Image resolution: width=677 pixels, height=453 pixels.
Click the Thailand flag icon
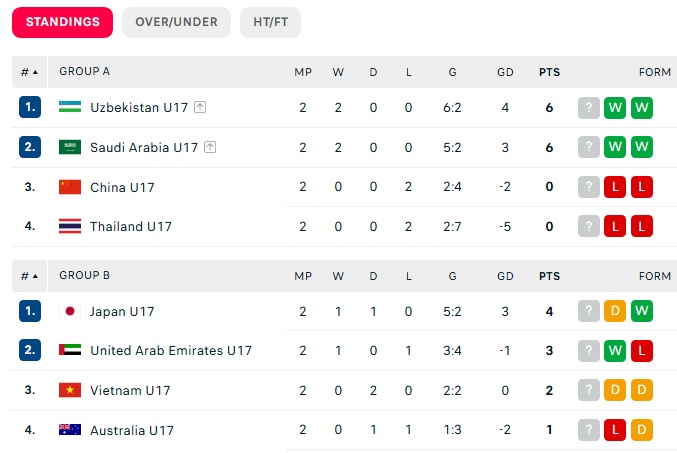click(69, 226)
